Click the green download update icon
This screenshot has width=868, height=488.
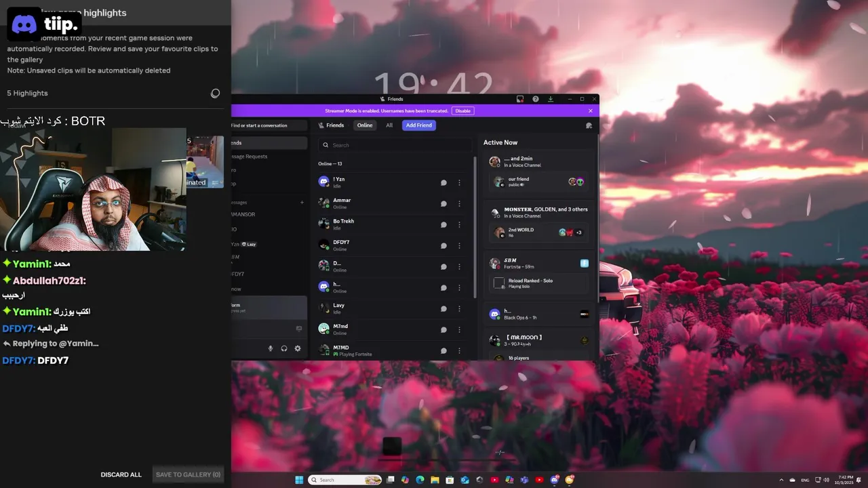[550, 99]
